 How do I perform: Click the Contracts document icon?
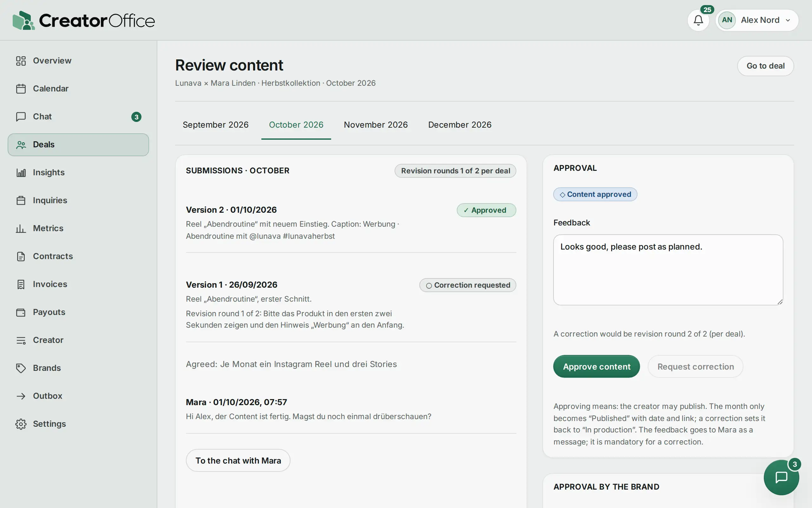coord(21,256)
